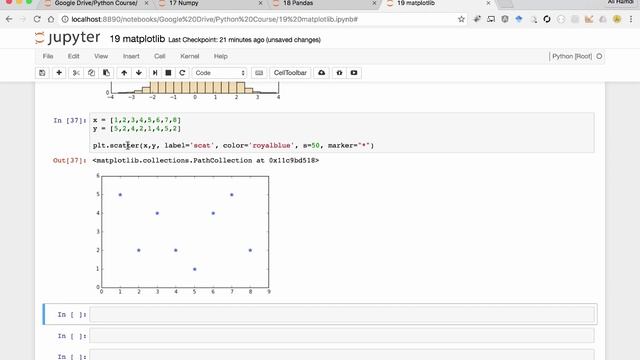Run the cell with step-forward icon
Screen dimensions: 640x360
tap(155, 73)
